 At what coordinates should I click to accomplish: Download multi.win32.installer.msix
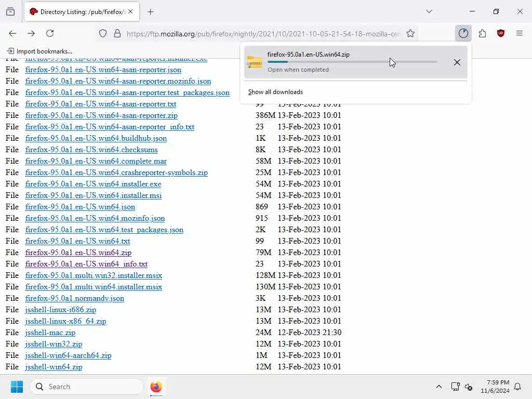[x=94, y=275]
